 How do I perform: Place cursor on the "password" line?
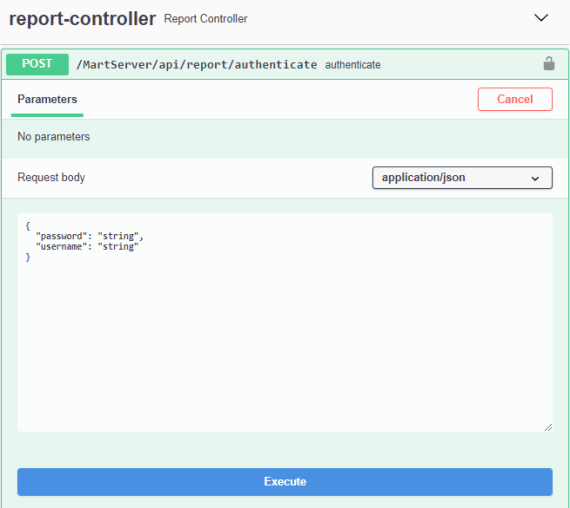tap(89, 236)
